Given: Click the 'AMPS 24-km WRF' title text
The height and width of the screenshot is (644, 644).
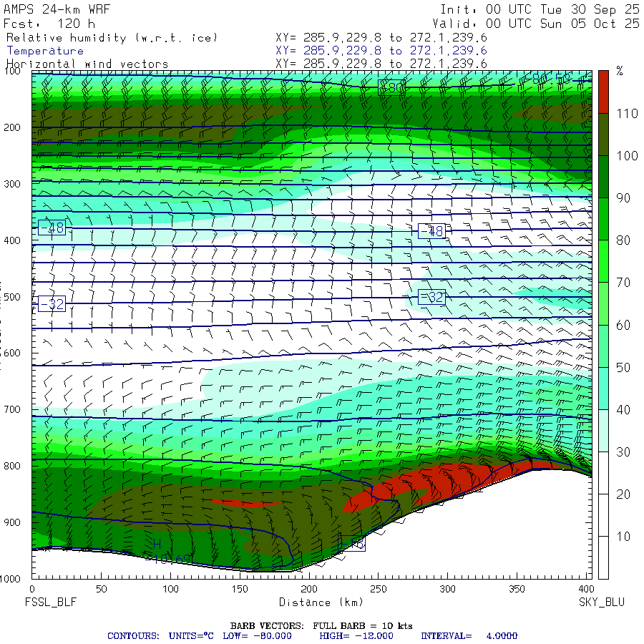Looking at the screenshot, I should (57, 9).
